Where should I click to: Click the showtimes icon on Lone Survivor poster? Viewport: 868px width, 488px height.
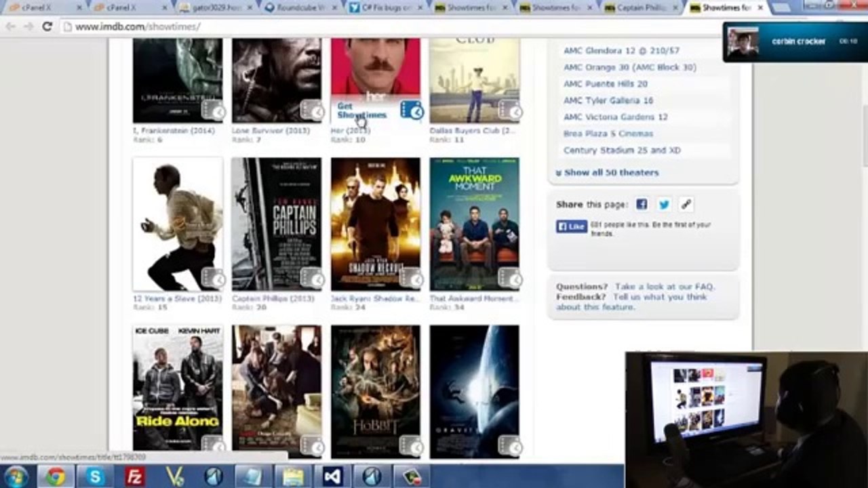tap(312, 110)
